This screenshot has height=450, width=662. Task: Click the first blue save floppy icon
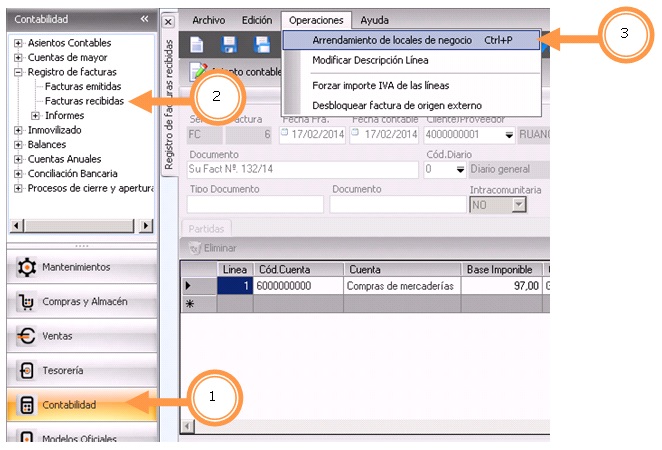(x=229, y=44)
